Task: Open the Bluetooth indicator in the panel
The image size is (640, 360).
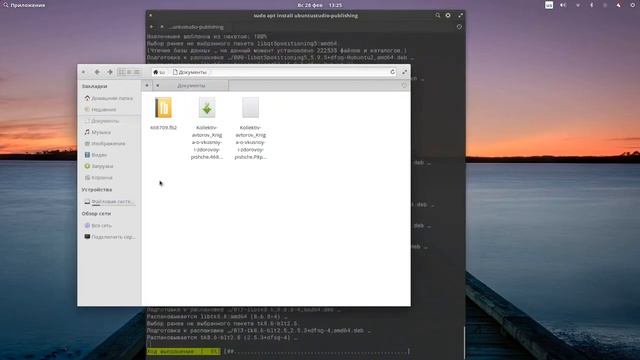Action: click(x=591, y=5)
